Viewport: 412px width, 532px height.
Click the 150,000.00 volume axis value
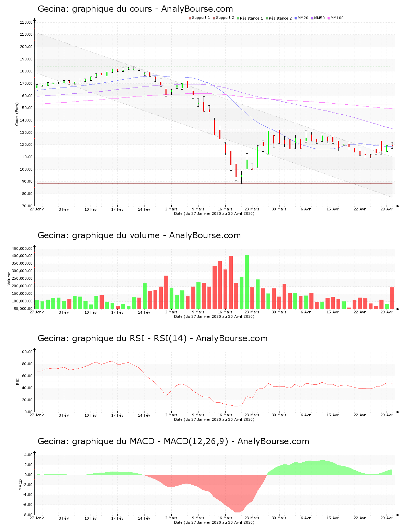(22, 294)
